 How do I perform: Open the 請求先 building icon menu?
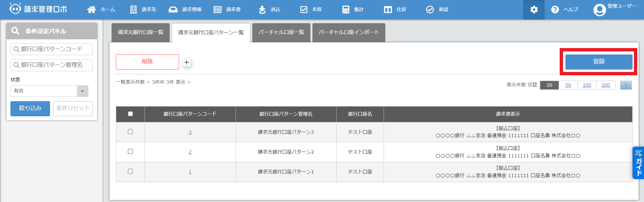pos(133,9)
